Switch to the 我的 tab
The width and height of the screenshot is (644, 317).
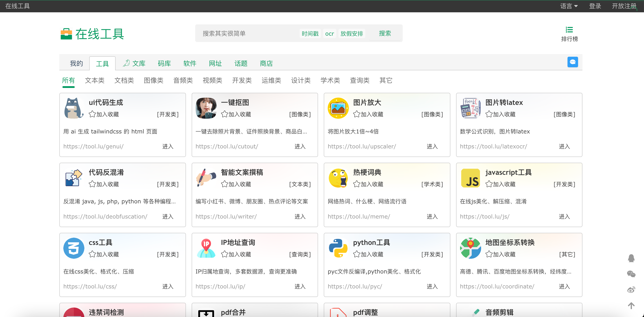click(x=76, y=64)
